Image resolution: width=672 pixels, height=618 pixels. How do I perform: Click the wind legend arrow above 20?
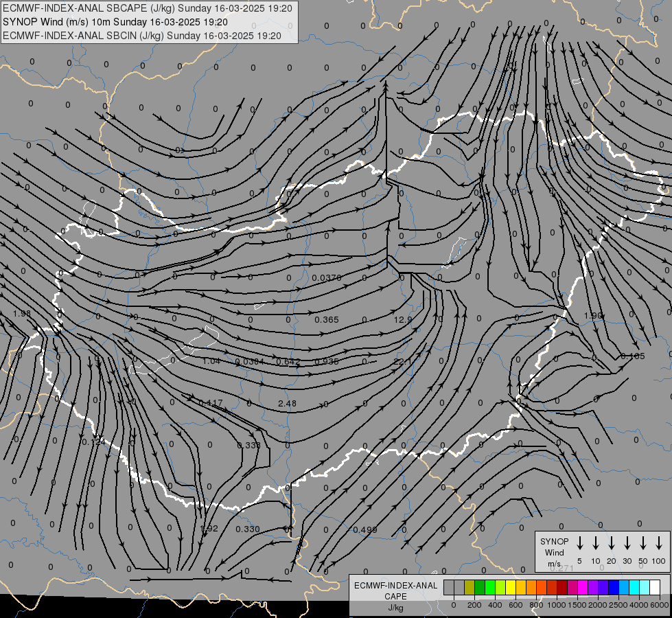612,543
